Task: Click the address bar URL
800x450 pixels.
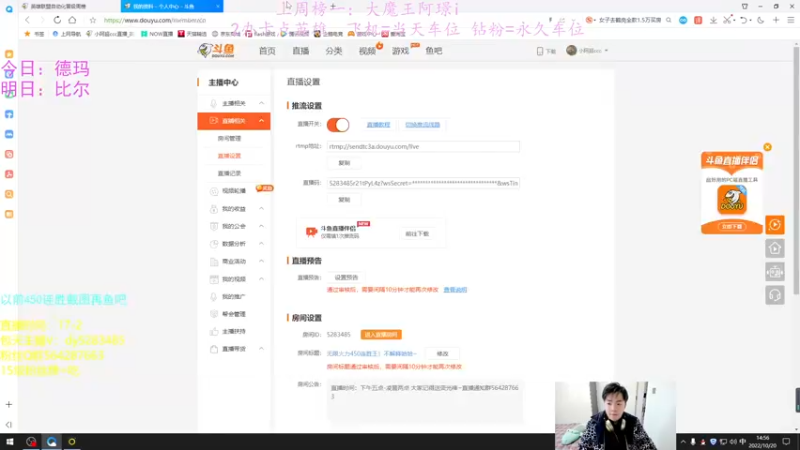Action: coord(155,20)
